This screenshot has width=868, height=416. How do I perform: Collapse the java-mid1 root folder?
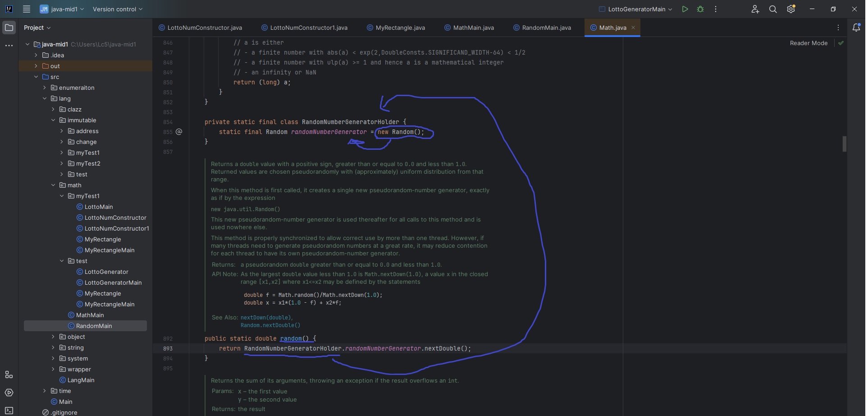(27, 44)
